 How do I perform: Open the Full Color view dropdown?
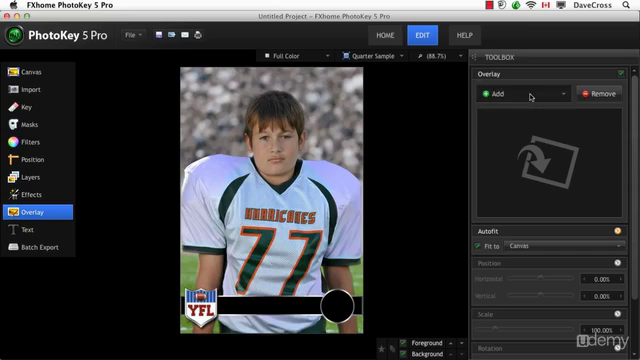point(296,56)
